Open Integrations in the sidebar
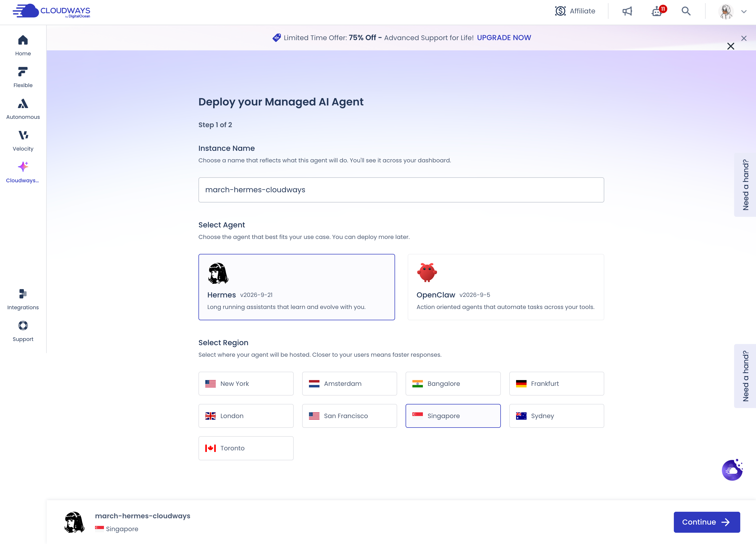756x544 pixels. [x=23, y=300]
